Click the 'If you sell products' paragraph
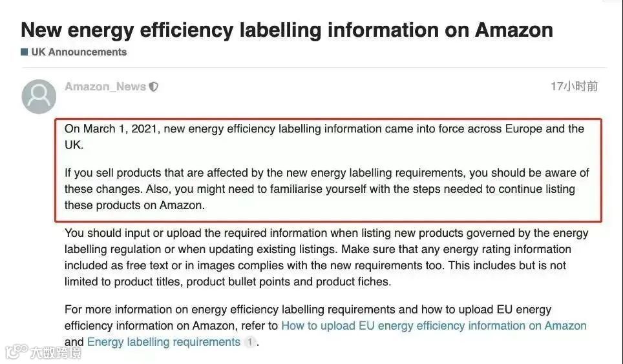The image size is (623, 364). tap(326, 189)
